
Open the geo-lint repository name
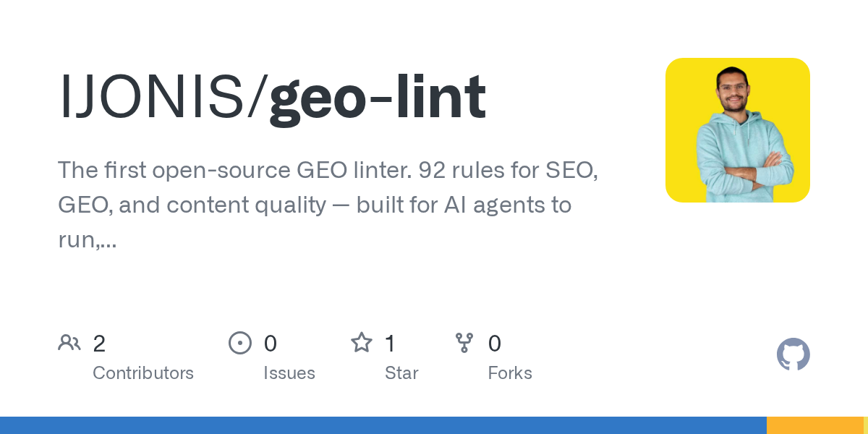point(377,97)
